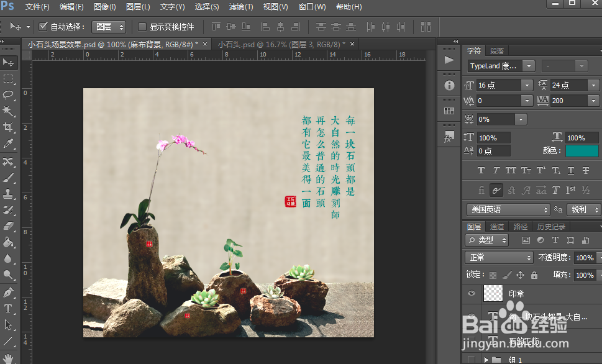The image size is (602, 364).
Task: Toggle Strikethrough text style button
Action: pos(585,170)
